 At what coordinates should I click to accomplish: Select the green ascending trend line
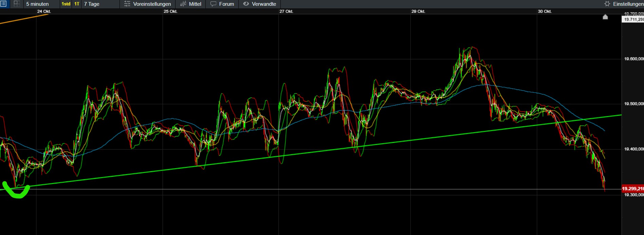[x=311, y=153]
